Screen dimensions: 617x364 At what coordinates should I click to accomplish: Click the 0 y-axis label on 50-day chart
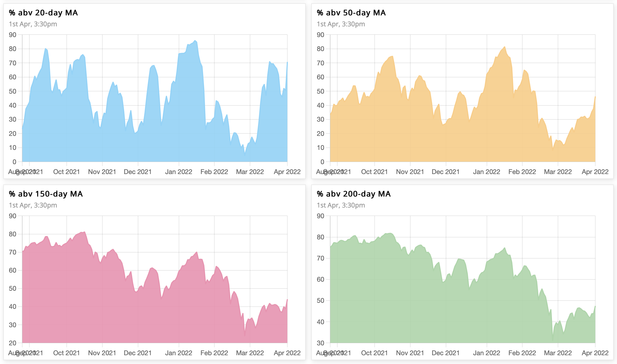coord(322,162)
